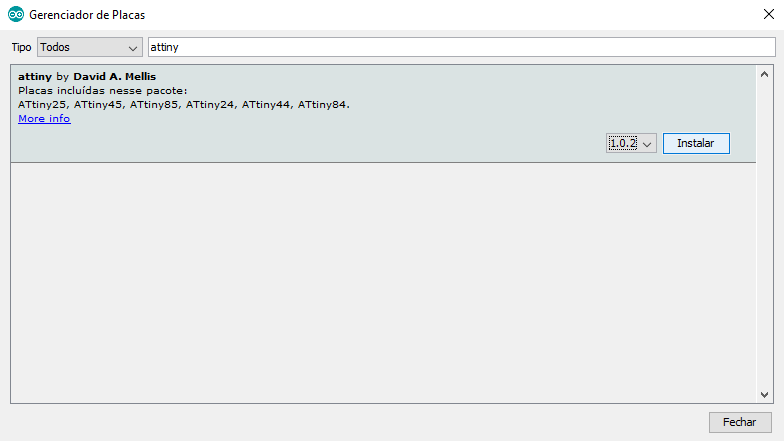Focus the search field containing attiny
The height and width of the screenshot is (441, 784).
tap(460, 47)
